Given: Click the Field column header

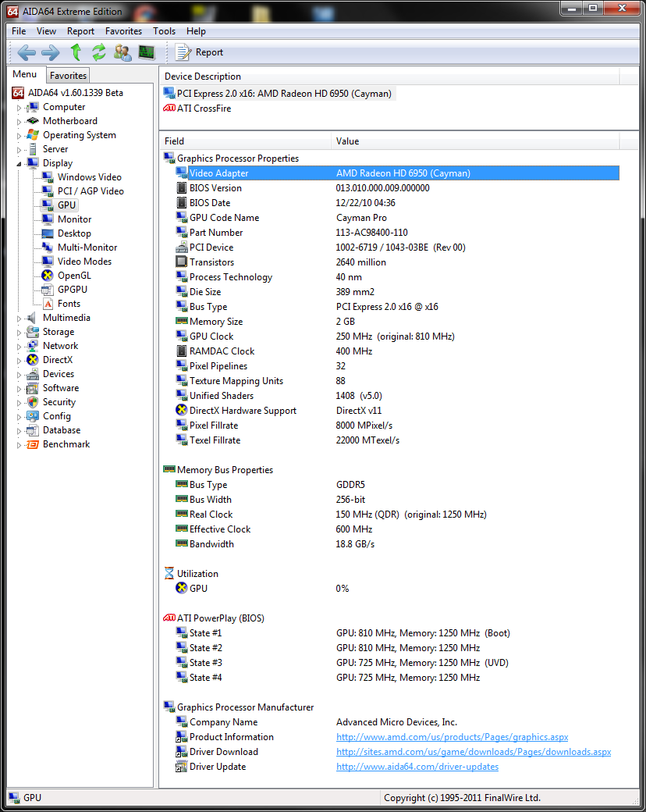Looking at the screenshot, I should tap(245, 141).
